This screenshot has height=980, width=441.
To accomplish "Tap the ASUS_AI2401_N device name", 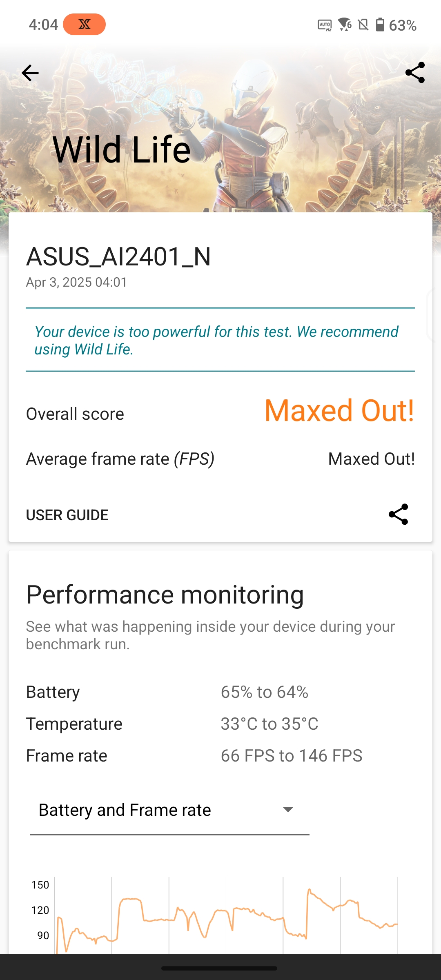I will coord(118,257).
